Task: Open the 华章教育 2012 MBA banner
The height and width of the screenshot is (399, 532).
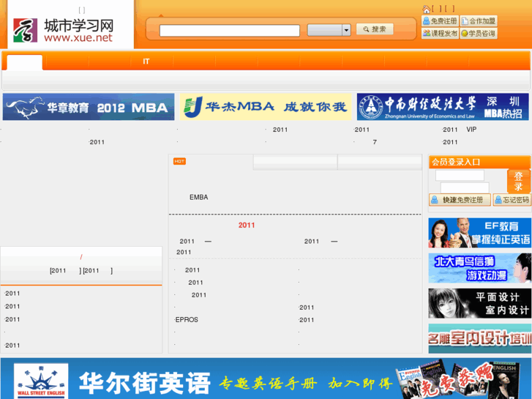Action: pyautogui.click(x=89, y=107)
